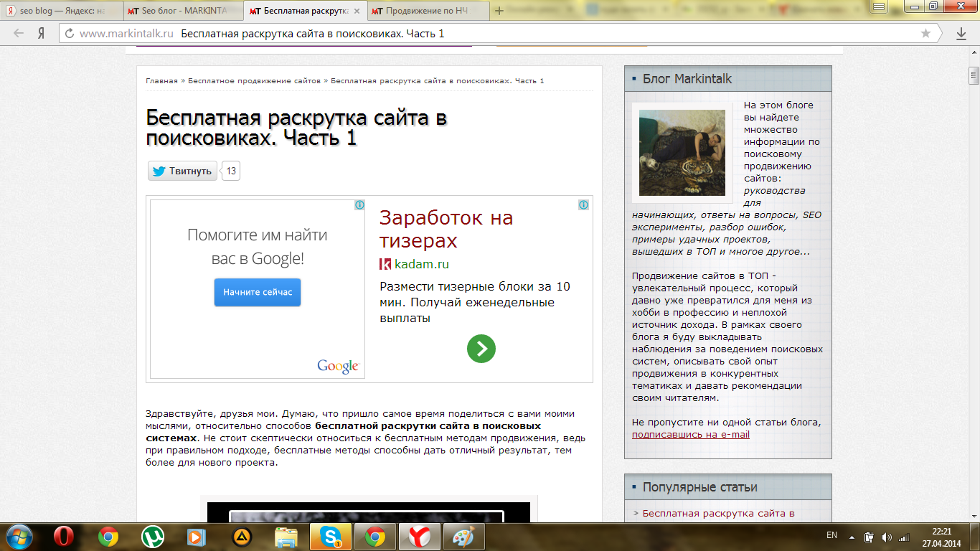Open a new tab with plus button

point(499,11)
